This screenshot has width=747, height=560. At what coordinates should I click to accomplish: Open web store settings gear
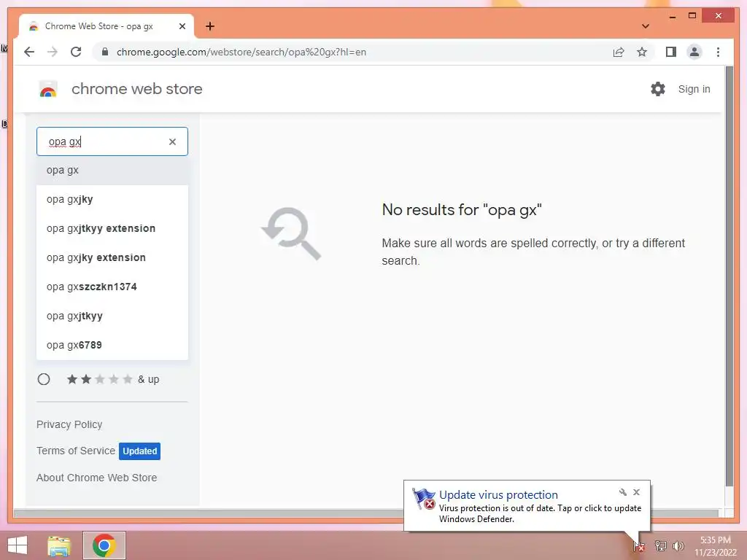click(x=658, y=89)
